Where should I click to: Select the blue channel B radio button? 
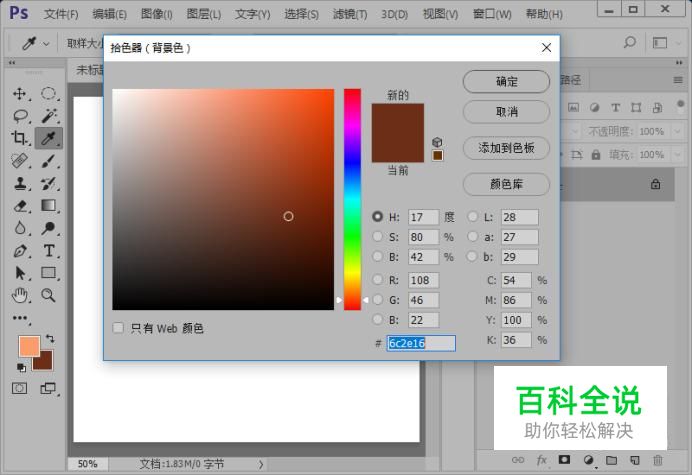(377, 319)
